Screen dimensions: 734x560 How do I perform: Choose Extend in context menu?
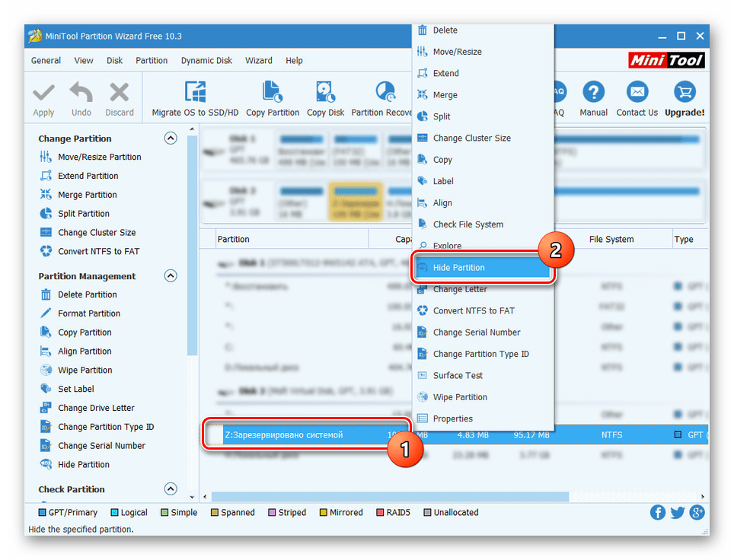pyautogui.click(x=483, y=73)
